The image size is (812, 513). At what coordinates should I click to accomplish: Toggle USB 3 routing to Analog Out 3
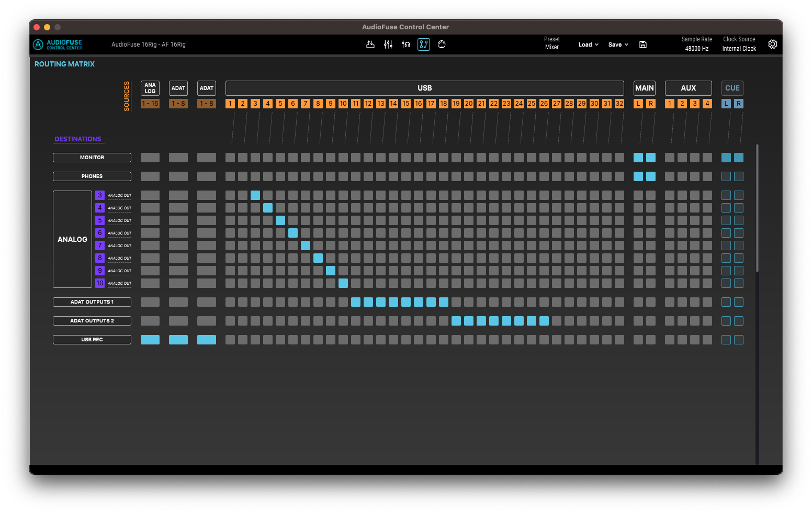click(255, 195)
